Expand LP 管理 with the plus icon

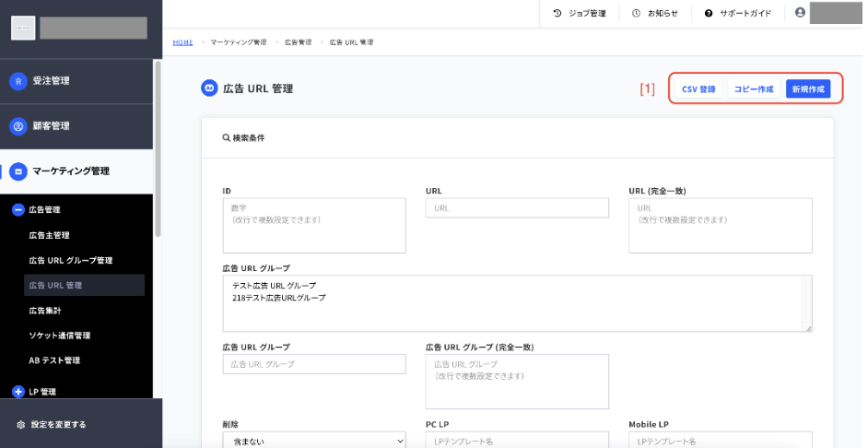tap(18, 392)
